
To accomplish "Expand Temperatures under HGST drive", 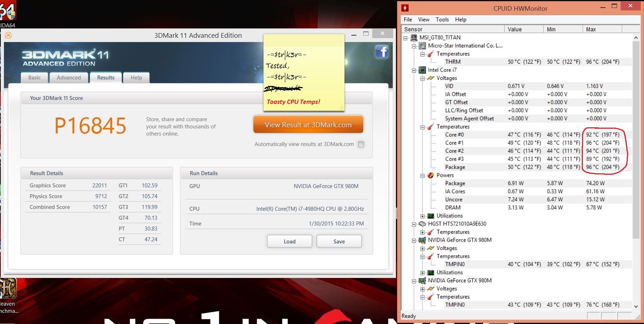I will coord(423,232).
